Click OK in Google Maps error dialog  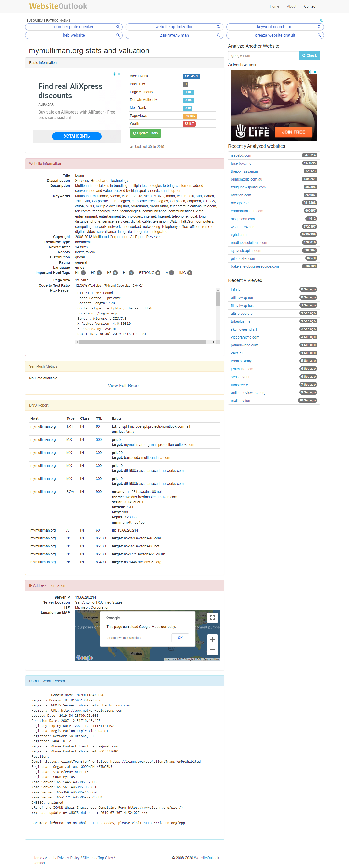[180, 638]
